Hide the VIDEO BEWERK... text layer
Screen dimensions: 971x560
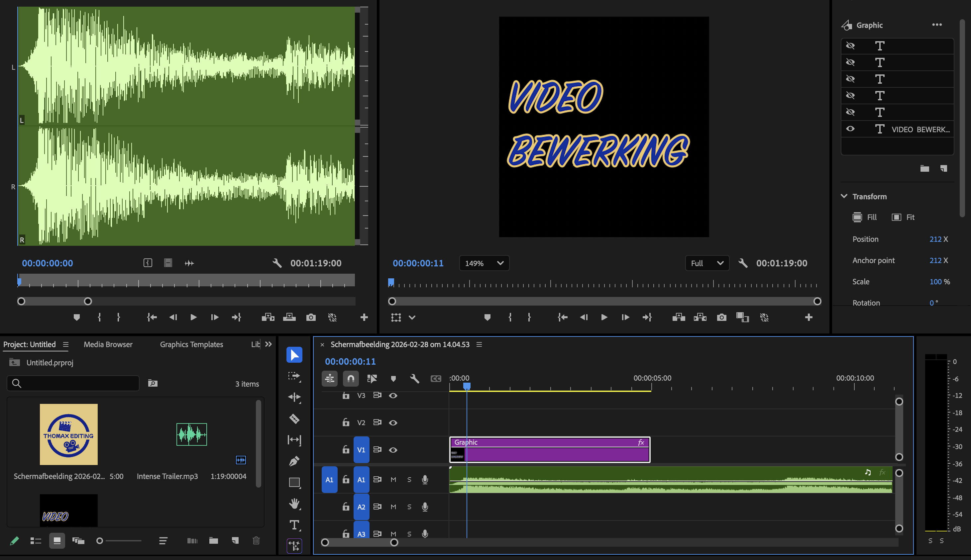(x=851, y=129)
